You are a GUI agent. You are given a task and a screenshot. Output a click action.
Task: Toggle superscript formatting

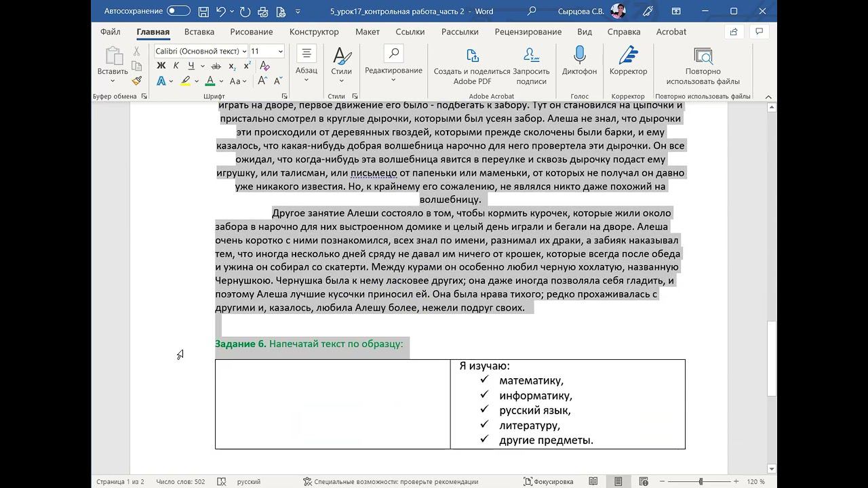(247, 66)
